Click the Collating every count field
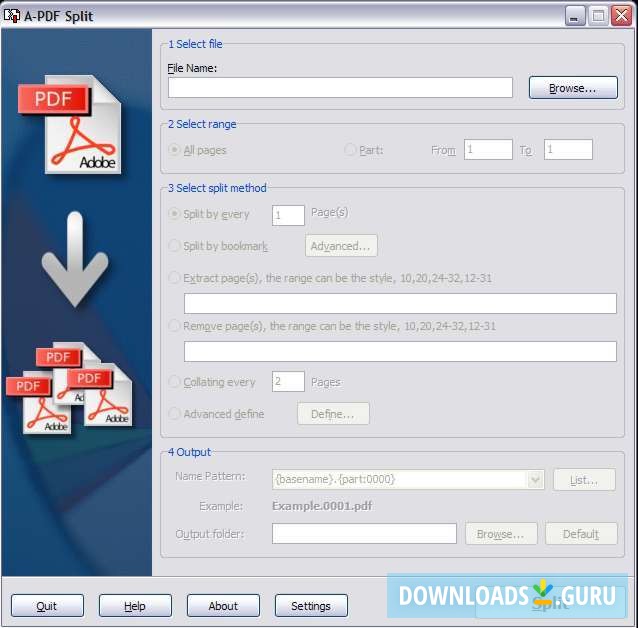The width and height of the screenshot is (638, 628). (288, 381)
